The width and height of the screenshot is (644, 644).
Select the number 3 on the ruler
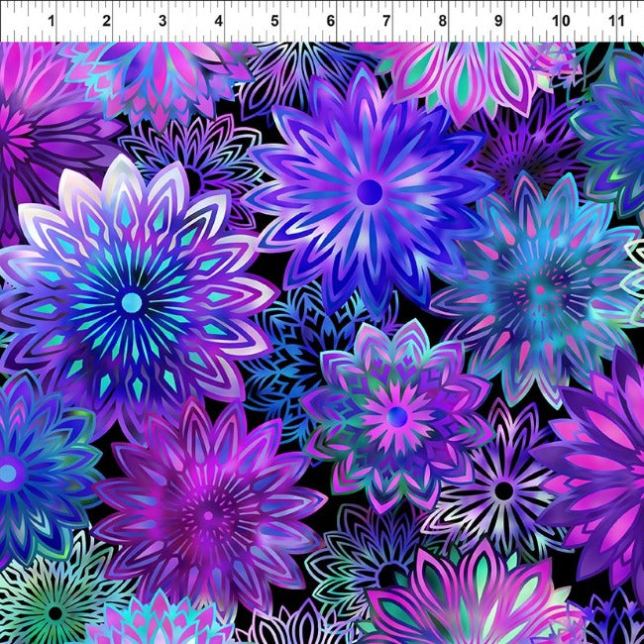[162, 21]
